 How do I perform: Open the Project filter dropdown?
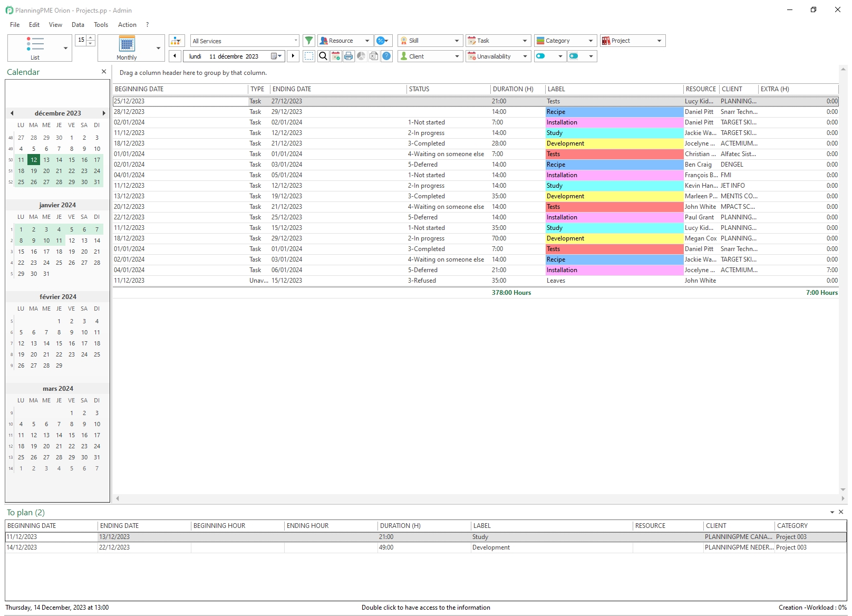(x=633, y=41)
